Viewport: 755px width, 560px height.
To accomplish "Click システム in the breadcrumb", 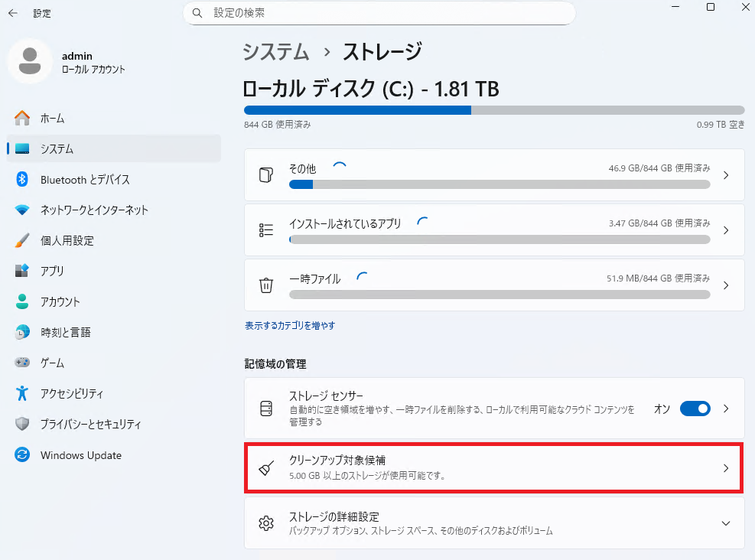I will 276,51.
